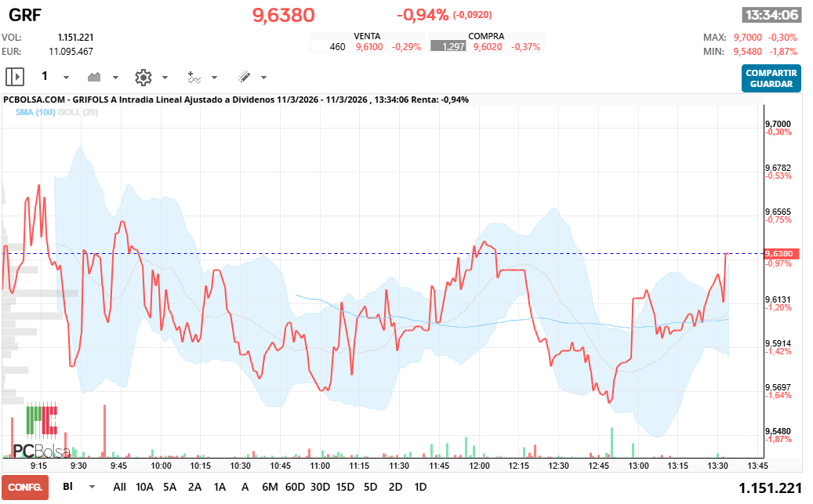This screenshot has height=504, width=813.
Task: Open the gear settings icon
Action: [x=143, y=77]
